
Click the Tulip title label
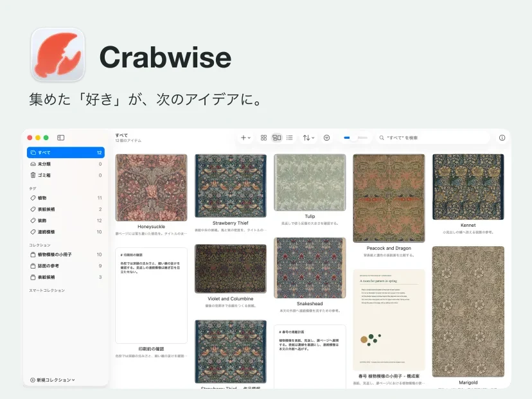pyautogui.click(x=310, y=217)
